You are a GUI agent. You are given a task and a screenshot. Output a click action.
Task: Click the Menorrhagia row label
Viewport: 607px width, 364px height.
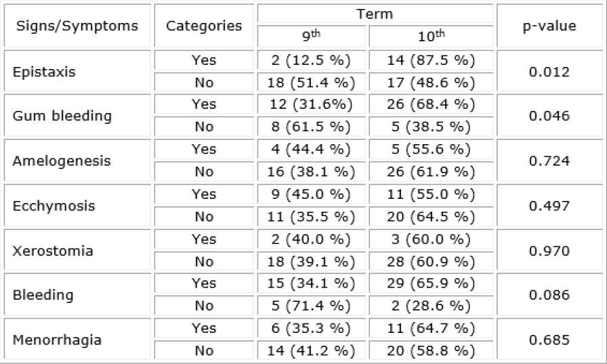point(57,340)
